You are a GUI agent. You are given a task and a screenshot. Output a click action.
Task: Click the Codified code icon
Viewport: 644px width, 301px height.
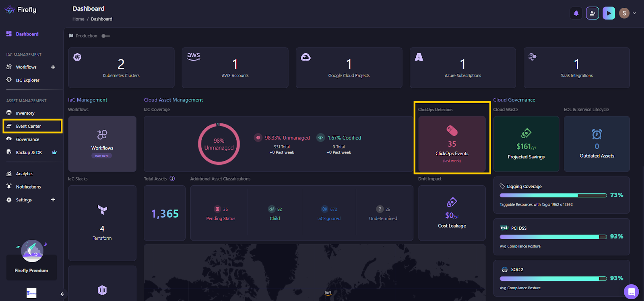pos(320,137)
